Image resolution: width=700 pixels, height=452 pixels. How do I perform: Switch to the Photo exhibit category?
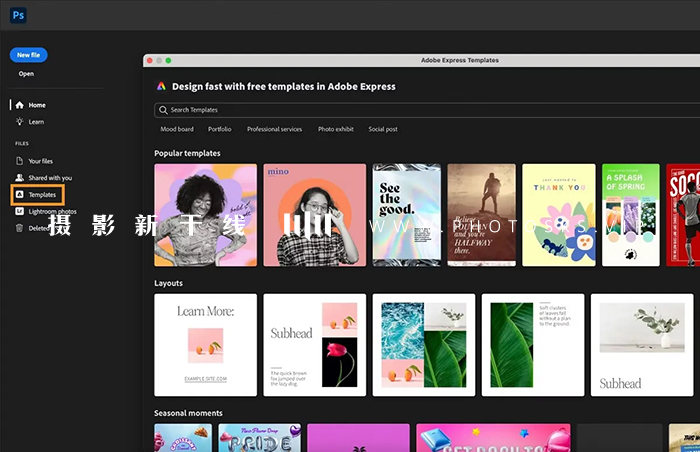pyautogui.click(x=335, y=129)
